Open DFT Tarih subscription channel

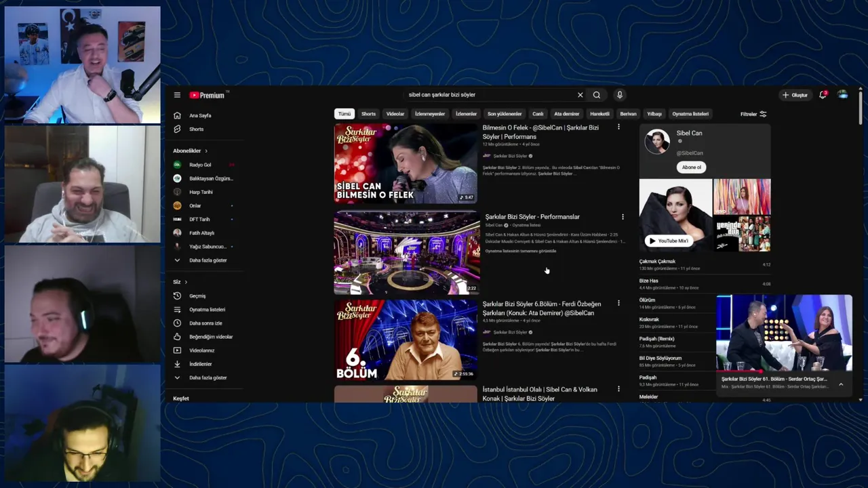tap(201, 219)
